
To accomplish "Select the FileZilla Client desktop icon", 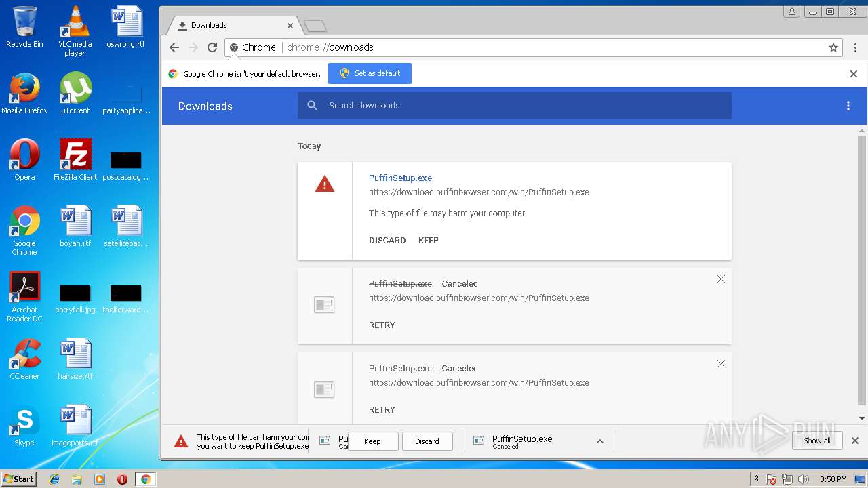I will click(x=75, y=160).
